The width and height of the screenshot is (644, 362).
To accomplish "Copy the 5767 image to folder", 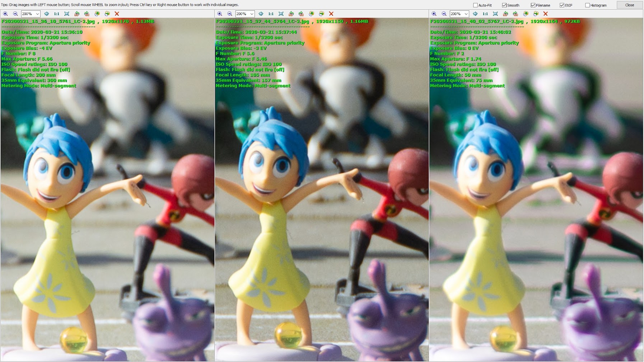I will (x=526, y=14).
